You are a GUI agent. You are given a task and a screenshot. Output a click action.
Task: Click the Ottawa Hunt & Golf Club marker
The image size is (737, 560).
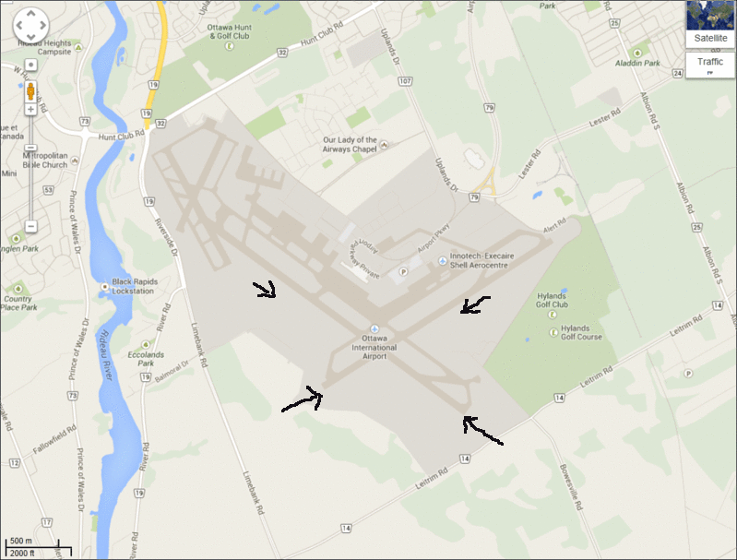click(229, 45)
